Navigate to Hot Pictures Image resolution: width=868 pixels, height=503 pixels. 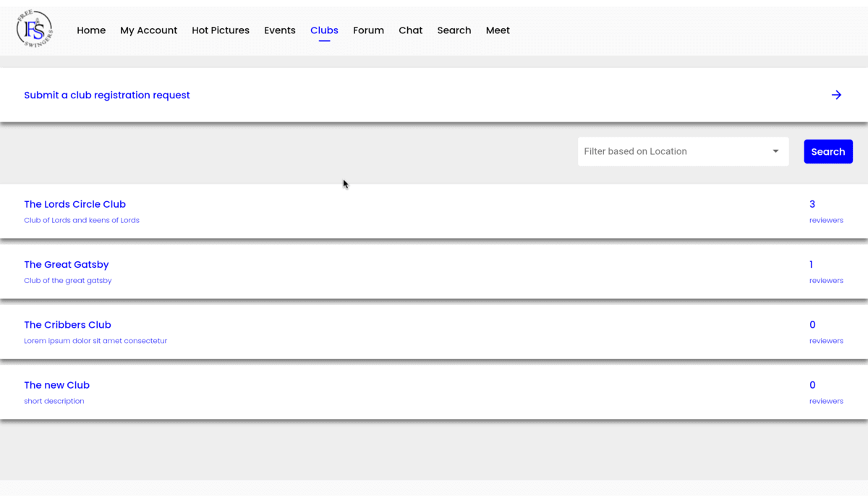pyautogui.click(x=221, y=30)
